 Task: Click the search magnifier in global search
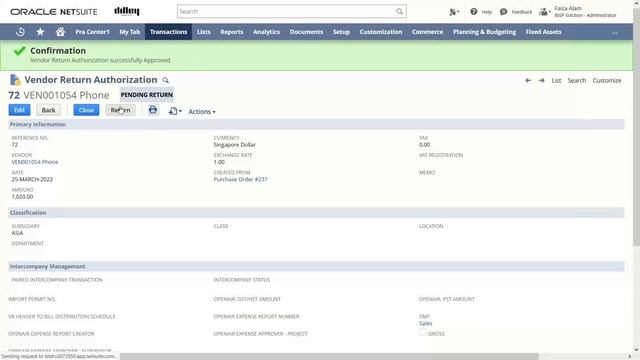399,11
